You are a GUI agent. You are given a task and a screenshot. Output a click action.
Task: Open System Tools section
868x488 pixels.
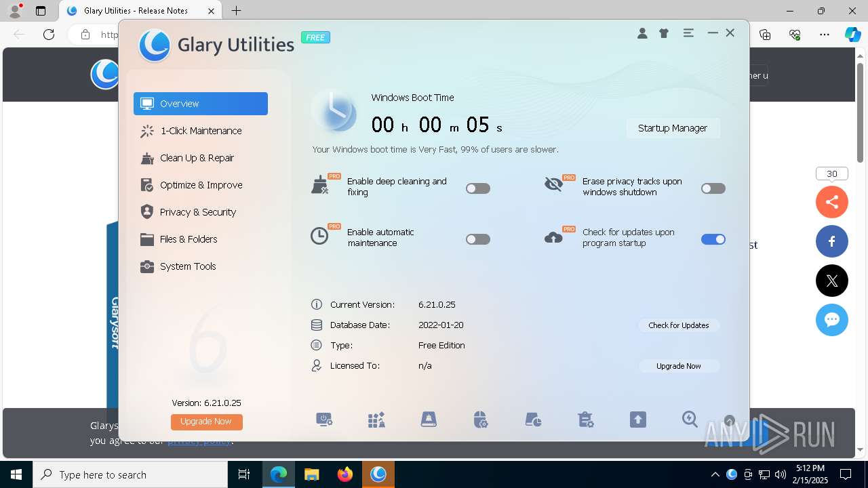(201, 266)
